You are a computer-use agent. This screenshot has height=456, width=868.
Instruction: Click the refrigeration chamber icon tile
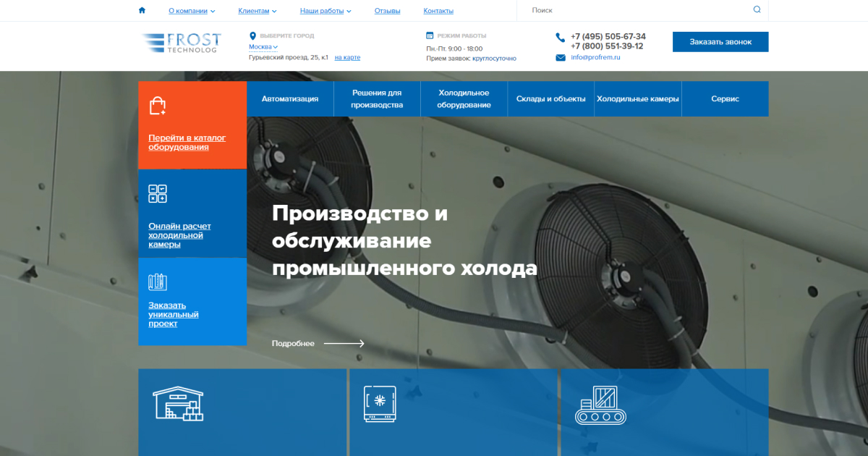380,404
